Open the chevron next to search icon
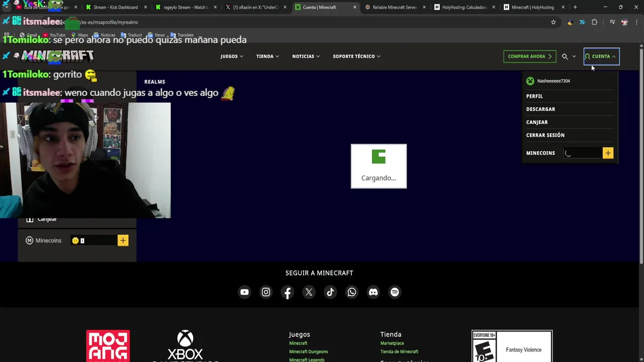Image resolution: width=644 pixels, height=362 pixels. (574, 56)
